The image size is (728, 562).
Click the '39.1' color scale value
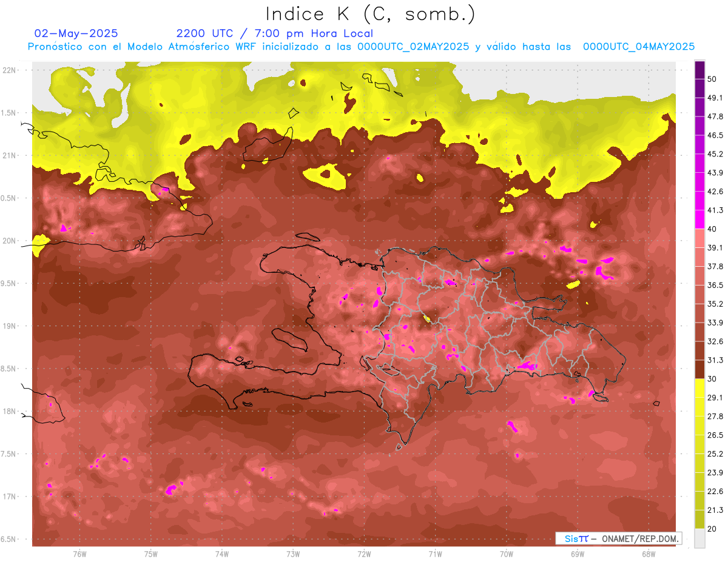point(715,248)
